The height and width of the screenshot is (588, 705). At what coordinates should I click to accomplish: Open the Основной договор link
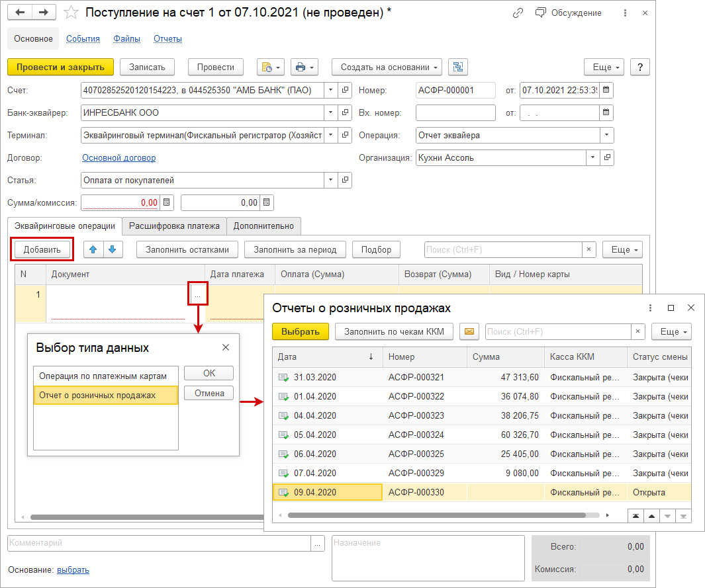coord(118,157)
